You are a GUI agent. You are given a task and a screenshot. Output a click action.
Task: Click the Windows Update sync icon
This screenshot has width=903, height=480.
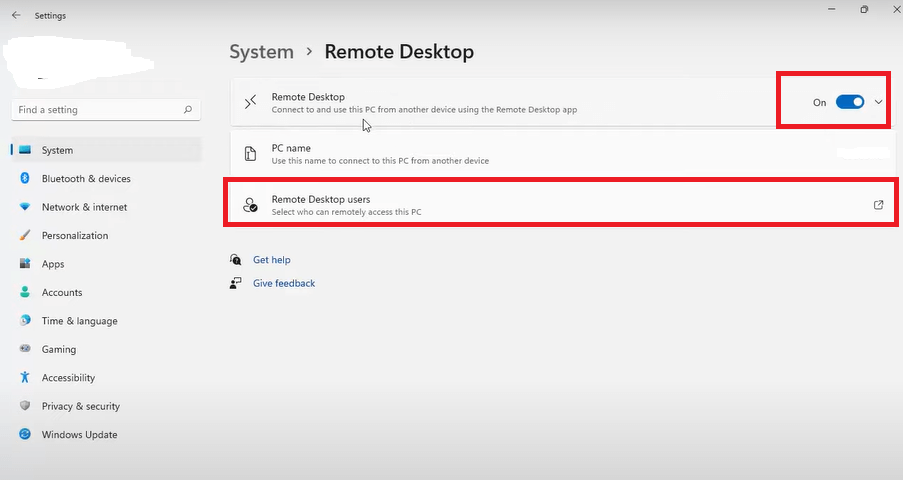[25, 435]
